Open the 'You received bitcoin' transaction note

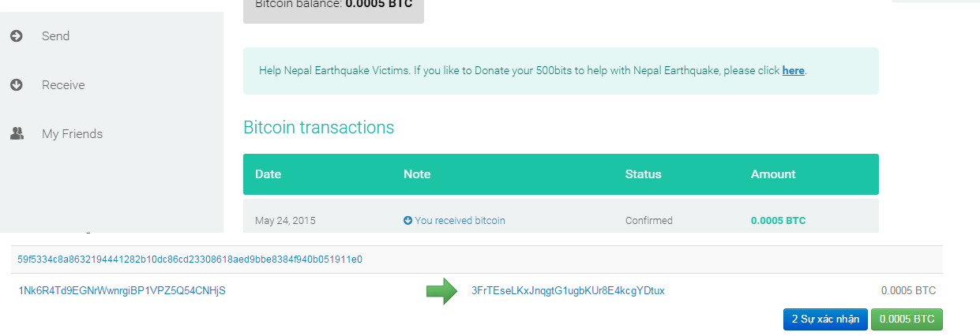pos(460,221)
